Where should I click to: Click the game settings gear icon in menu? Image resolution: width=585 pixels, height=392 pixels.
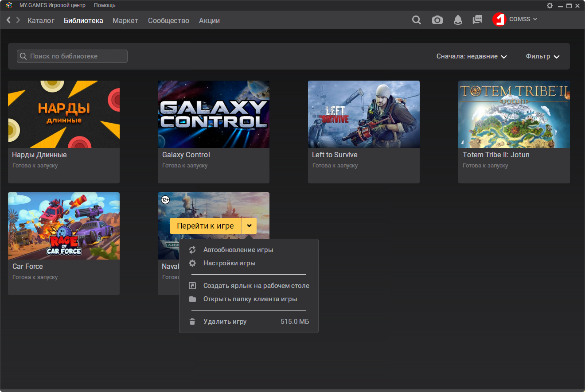click(192, 263)
